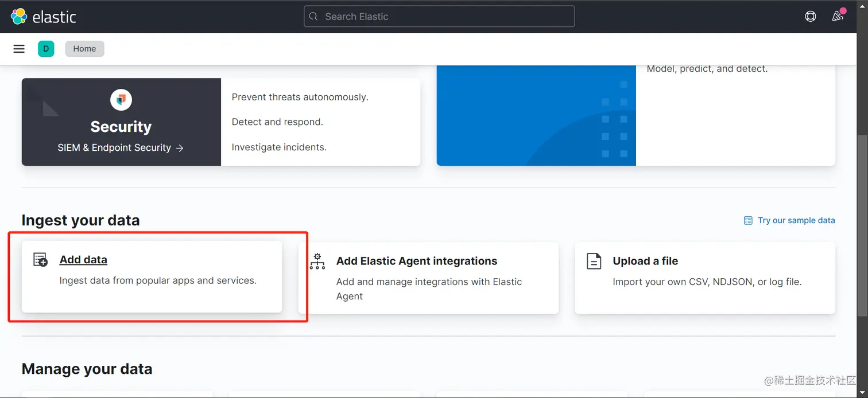Click Try our sample data link
This screenshot has width=868, height=398.
tap(796, 220)
